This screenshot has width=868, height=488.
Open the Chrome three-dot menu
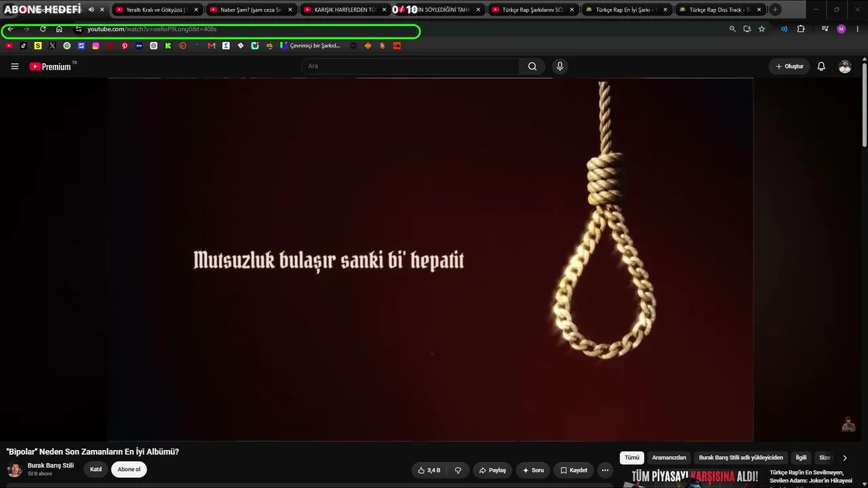857,29
